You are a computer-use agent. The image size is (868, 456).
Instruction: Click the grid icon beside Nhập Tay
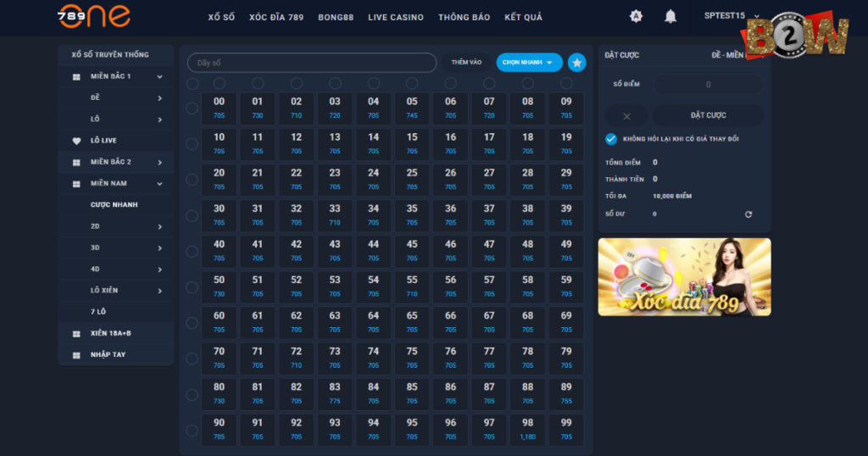click(x=76, y=355)
